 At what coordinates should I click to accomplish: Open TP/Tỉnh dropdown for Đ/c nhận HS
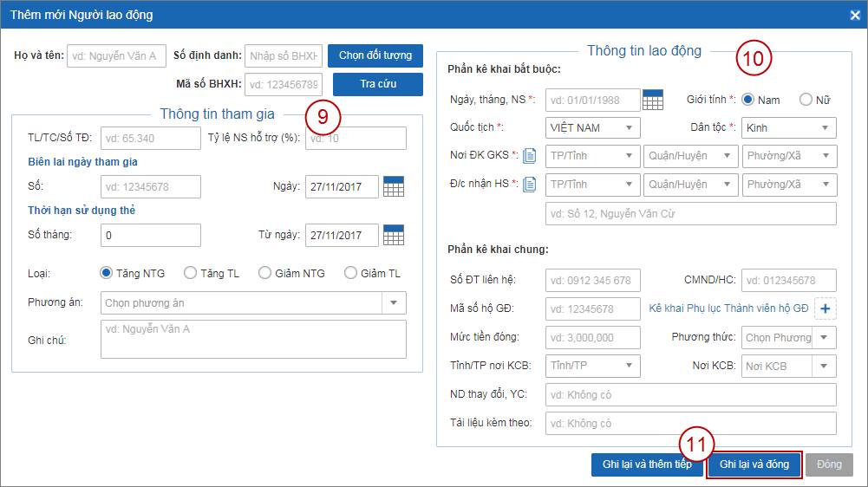pyautogui.click(x=592, y=185)
